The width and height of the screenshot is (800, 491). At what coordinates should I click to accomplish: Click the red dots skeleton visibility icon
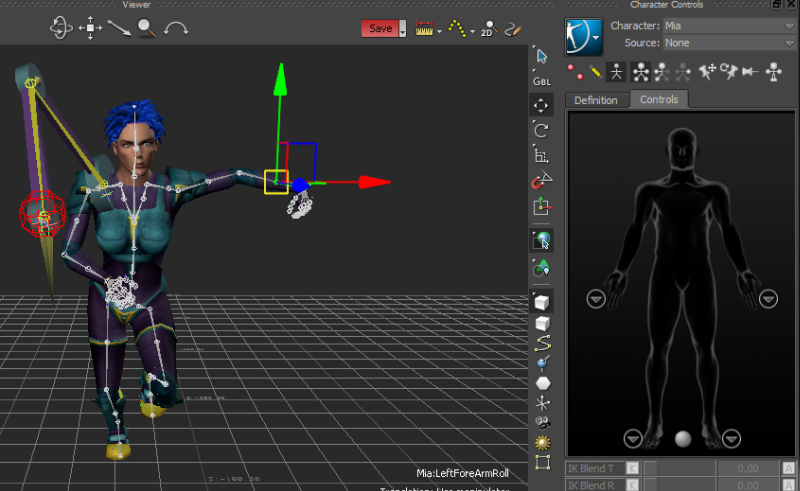click(x=575, y=72)
